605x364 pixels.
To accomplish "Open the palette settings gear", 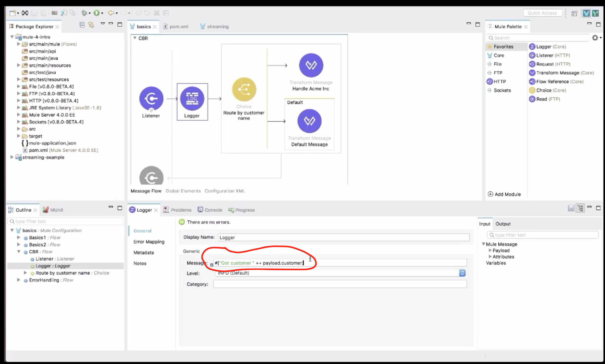I will [595, 38].
